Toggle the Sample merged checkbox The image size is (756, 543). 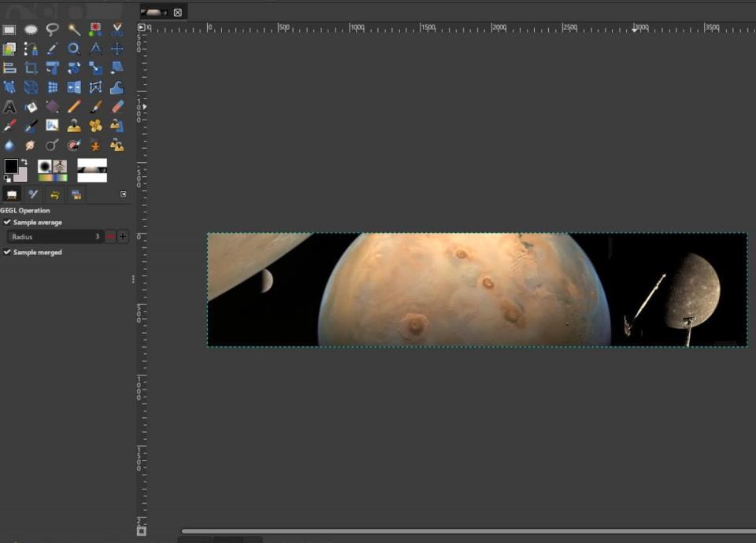pyautogui.click(x=7, y=253)
